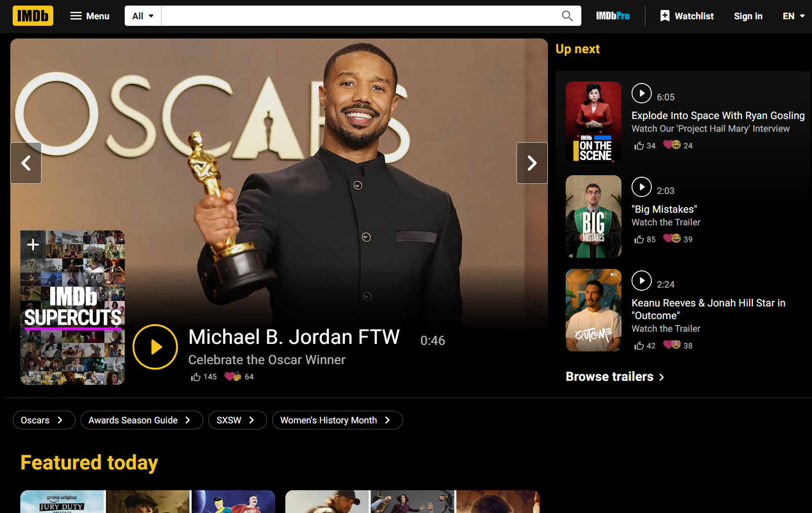This screenshot has width=812, height=513.
Task: Click the Big Mistakes poster thumbnail
Action: 593,216
